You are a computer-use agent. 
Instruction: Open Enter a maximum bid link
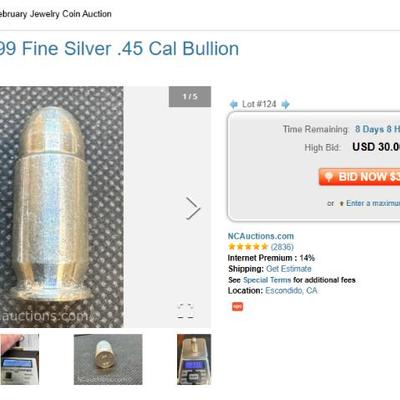(373, 203)
